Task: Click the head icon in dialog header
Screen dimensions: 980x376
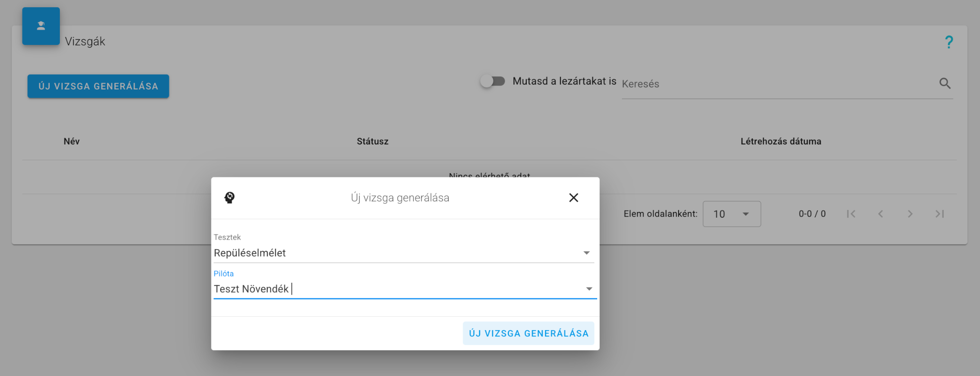Action: point(230,198)
